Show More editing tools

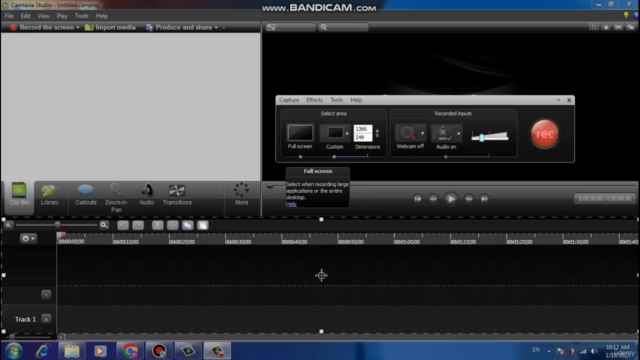pyautogui.click(x=241, y=194)
